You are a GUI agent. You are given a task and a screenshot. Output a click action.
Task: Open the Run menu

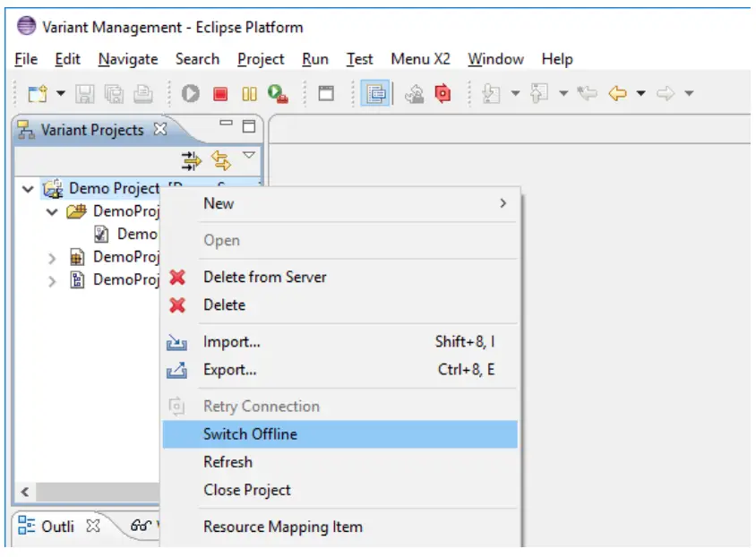coord(315,59)
